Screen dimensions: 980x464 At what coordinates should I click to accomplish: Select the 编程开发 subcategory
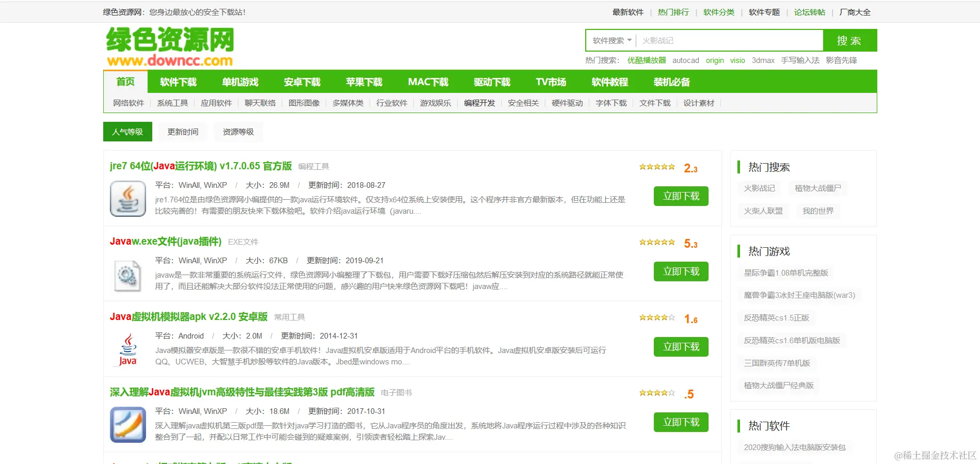pyautogui.click(x=479, y=103)
